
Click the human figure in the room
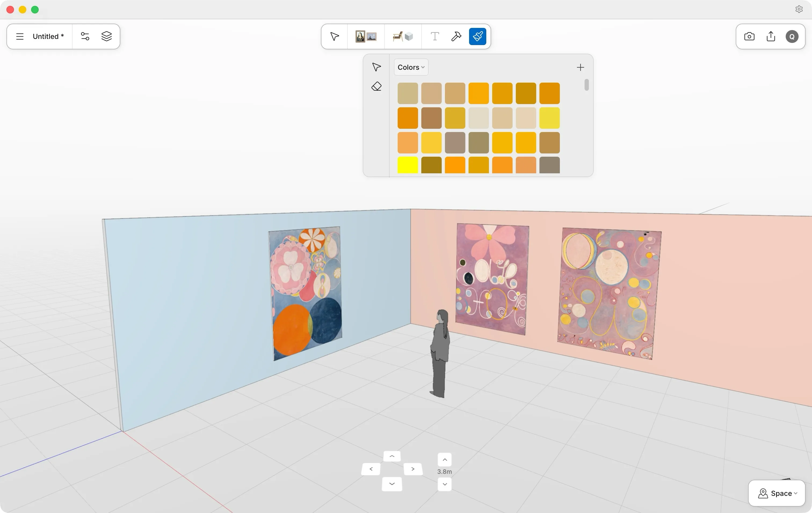coord(440,354)
